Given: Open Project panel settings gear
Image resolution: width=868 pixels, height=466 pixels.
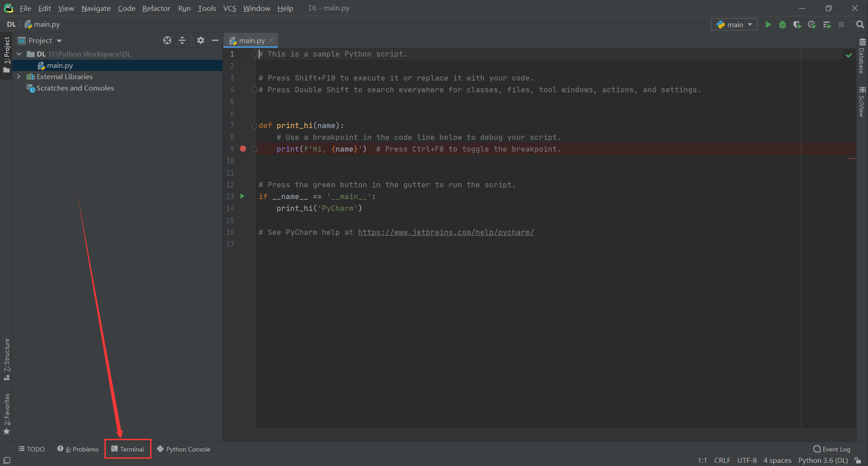Looking at the screenshot, I should pyautogui.click(x=201, y=40).
